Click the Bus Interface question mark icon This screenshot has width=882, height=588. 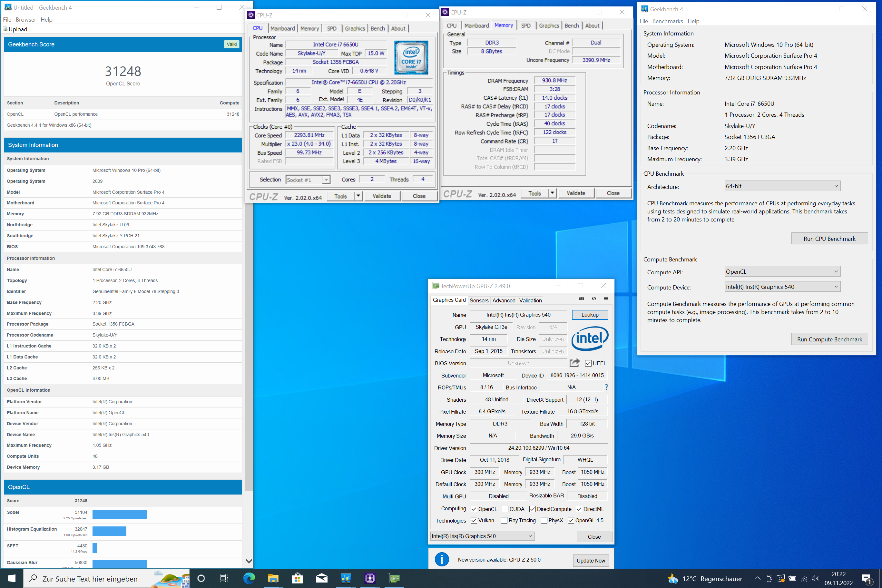pos(606,387)
